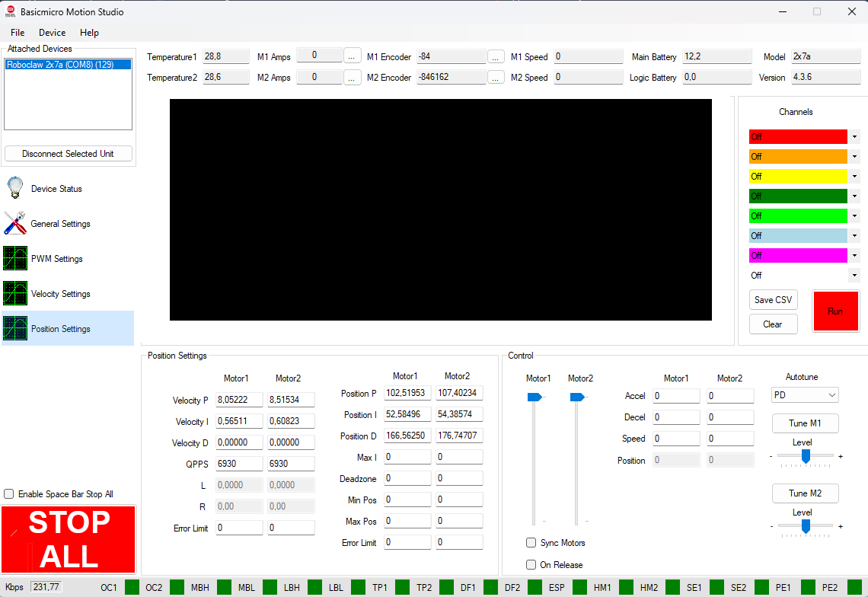Select the Position Settings graph icon

coord(14,328)
